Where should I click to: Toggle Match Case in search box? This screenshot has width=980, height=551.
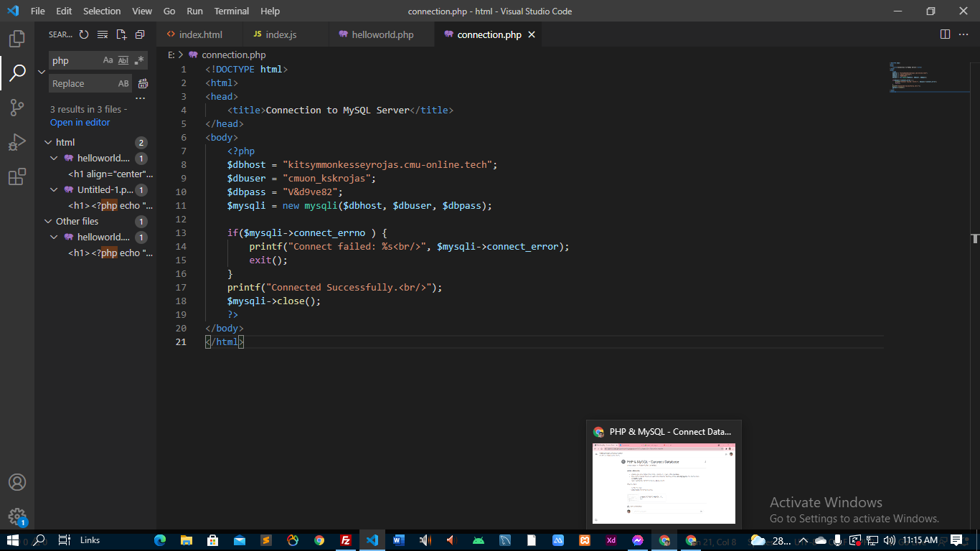click(x=108, y=60)
